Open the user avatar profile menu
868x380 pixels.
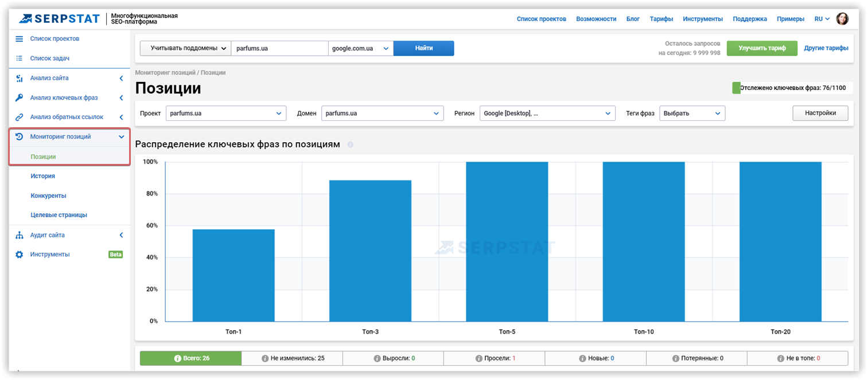pos(842,19)
